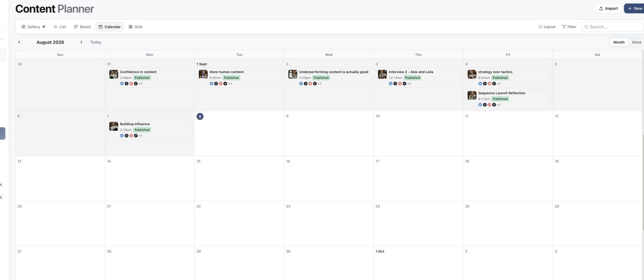Click TikTok icon on Interview 2 card
644x280 pixels.
(404, 84)
